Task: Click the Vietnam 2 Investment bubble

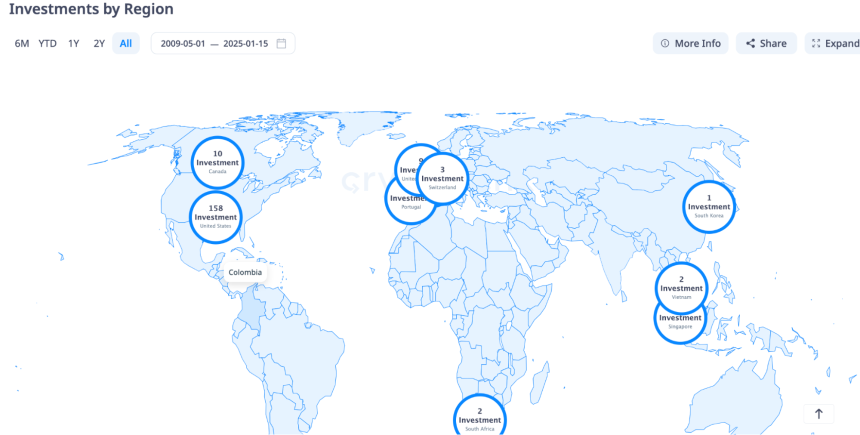Action: coord(681,289)
